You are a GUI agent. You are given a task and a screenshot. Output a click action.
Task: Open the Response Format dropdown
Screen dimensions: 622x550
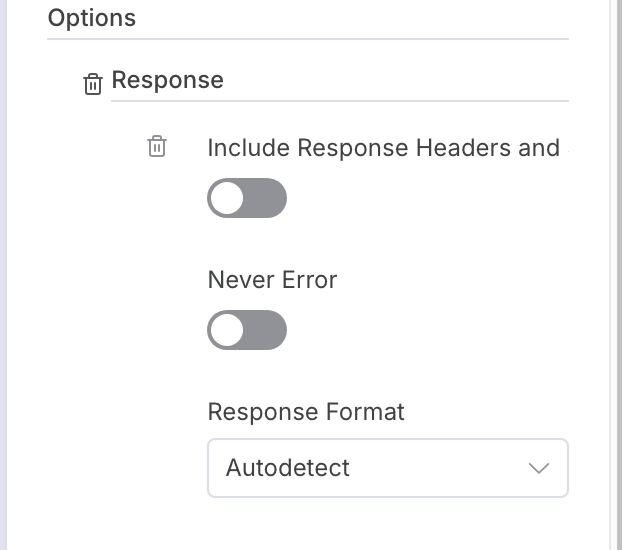387,468
